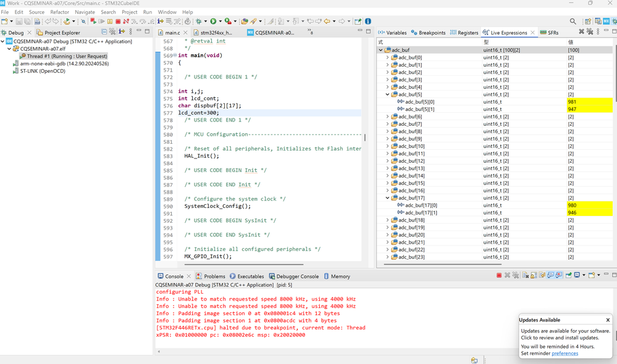Click the blue info icon in toolbar
The height and width of the screenshot is (364, 617).
tap(368, 22)
